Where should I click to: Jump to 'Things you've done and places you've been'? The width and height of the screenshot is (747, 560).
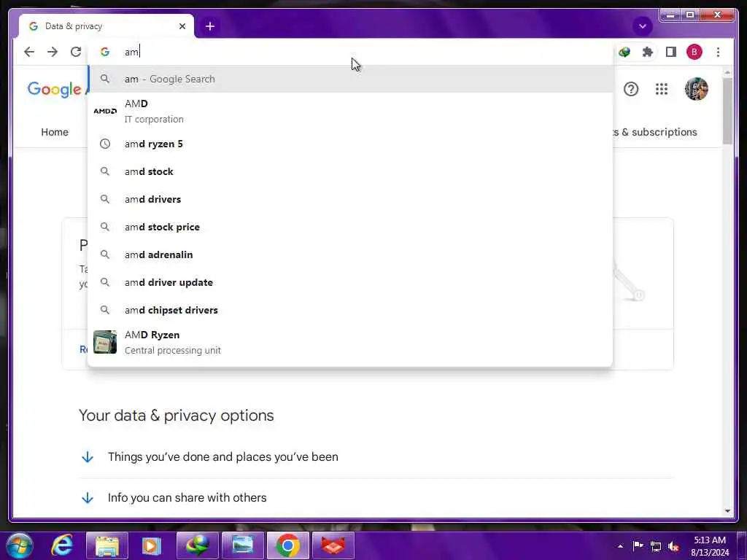[x=223, y=456]
